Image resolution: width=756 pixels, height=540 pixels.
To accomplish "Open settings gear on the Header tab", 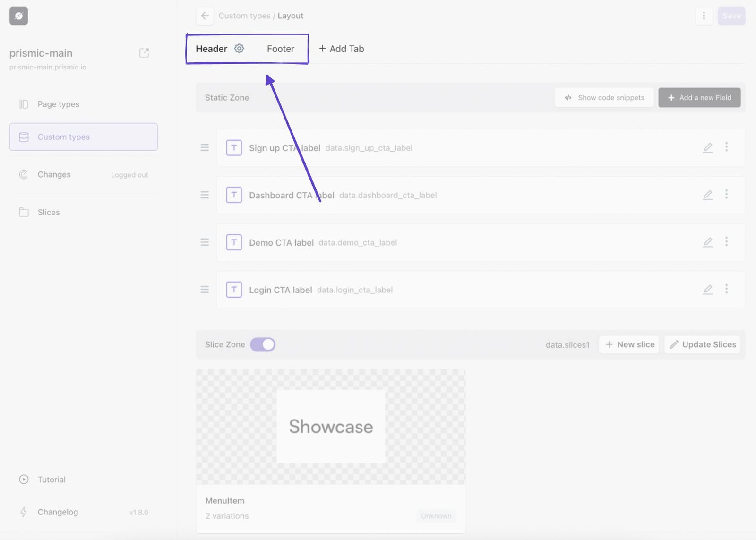I will pos(239,48).
